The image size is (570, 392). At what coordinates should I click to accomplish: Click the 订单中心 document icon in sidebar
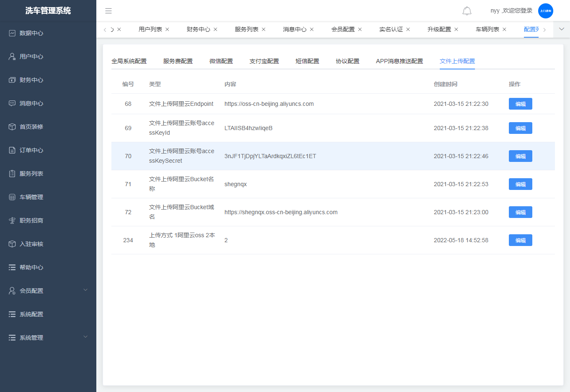(x=12, y=150)
